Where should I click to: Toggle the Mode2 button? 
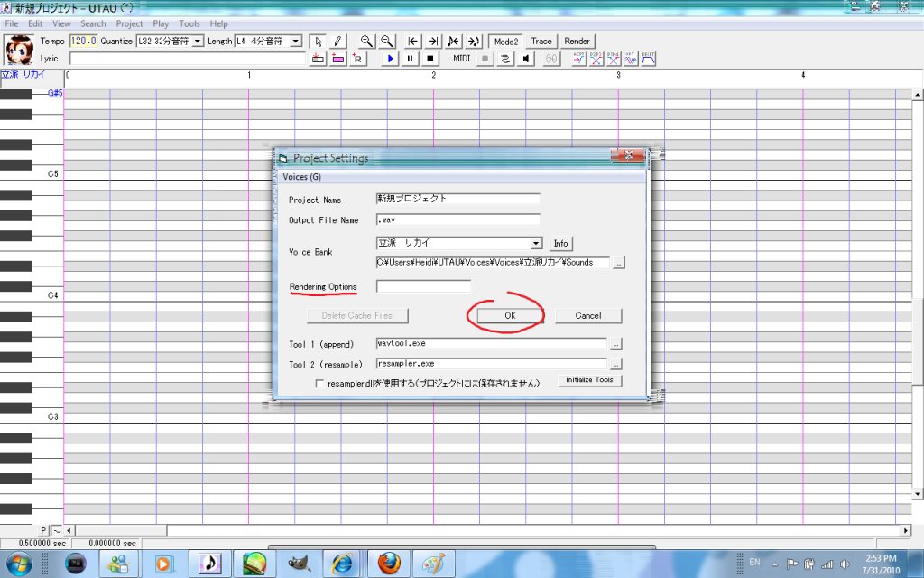[505, 42]
